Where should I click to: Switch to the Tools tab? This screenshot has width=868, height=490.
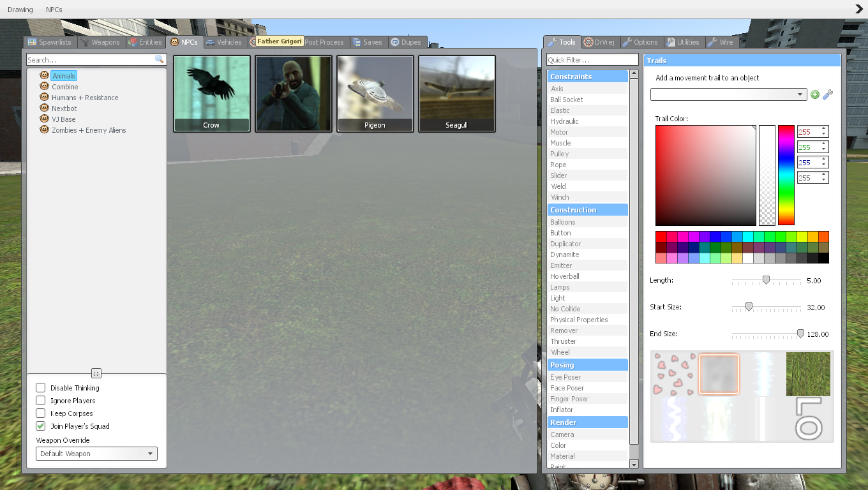click(562, 42)
